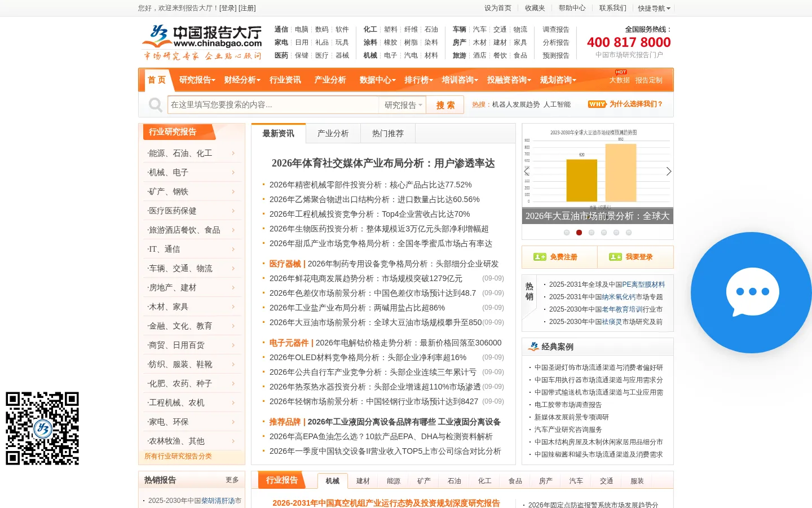This screenshot has width=812, height=508.
Task: Switch to the 产业分析 tab
Action: pyautogui.click(x=333, y=134)
